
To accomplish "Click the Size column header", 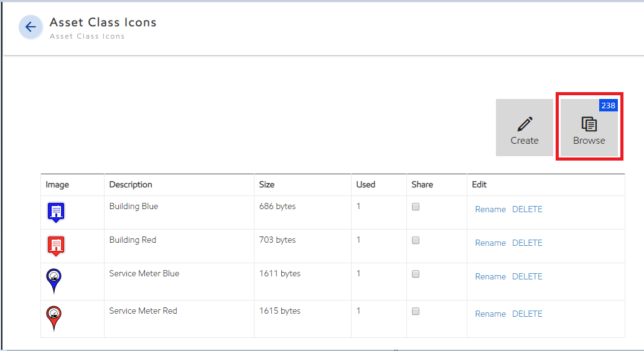I will coord(267,185).
